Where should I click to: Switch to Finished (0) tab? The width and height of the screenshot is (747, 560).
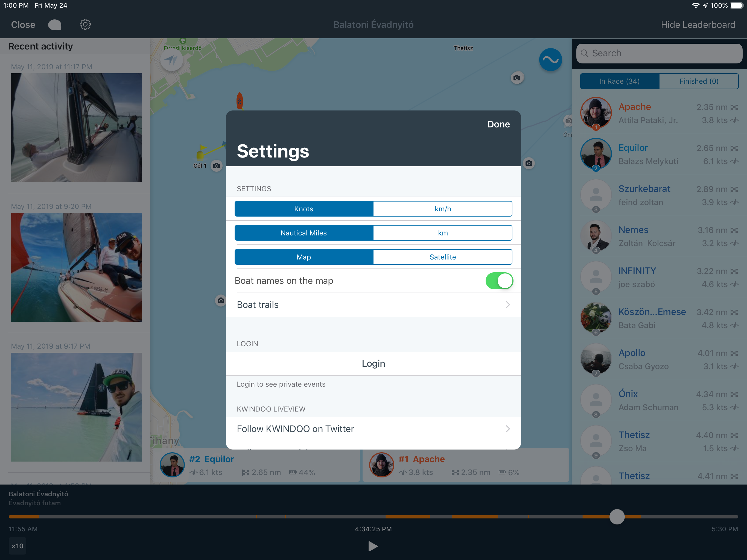(x=699, y=81)
